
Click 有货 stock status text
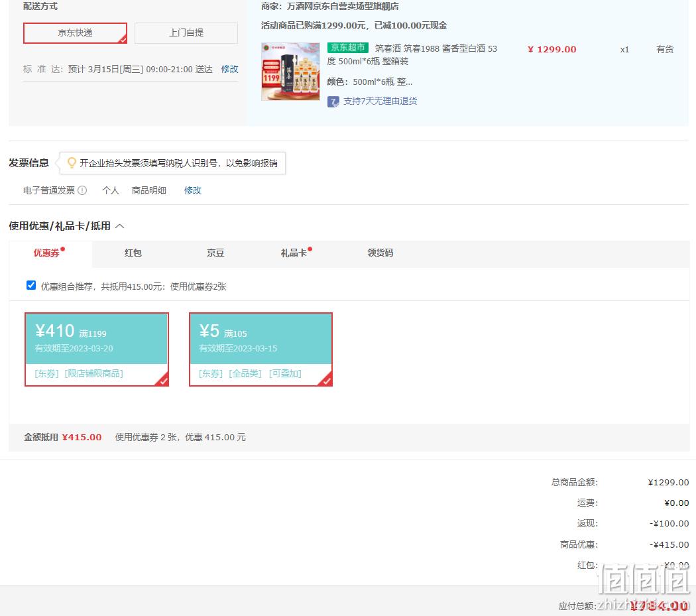click(x=665, y=49)
